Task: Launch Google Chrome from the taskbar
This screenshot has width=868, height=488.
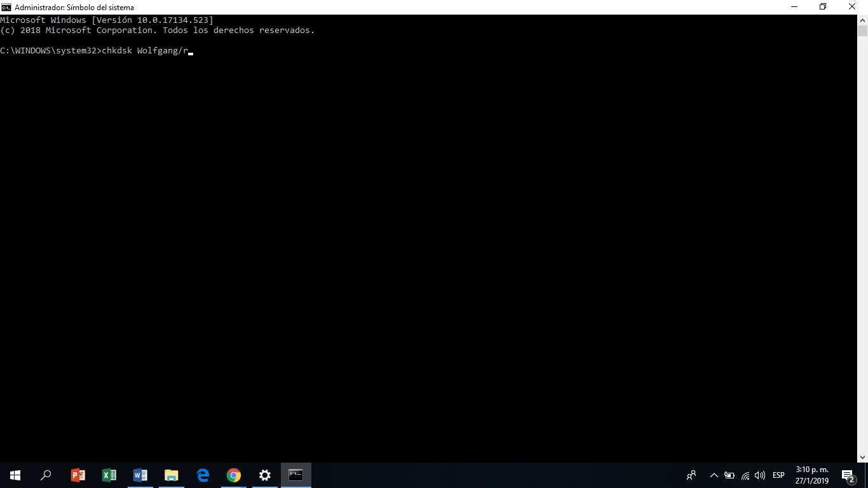Action: 234,475
